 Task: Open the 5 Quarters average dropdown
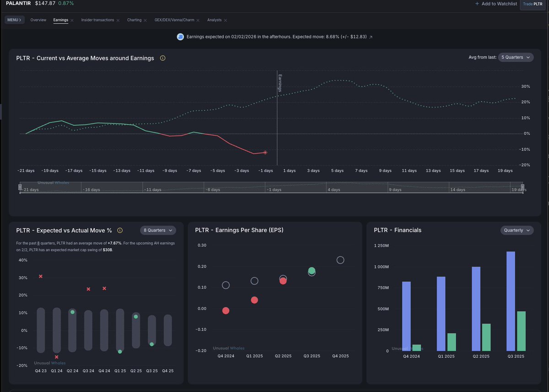click(x=515, y=57)
